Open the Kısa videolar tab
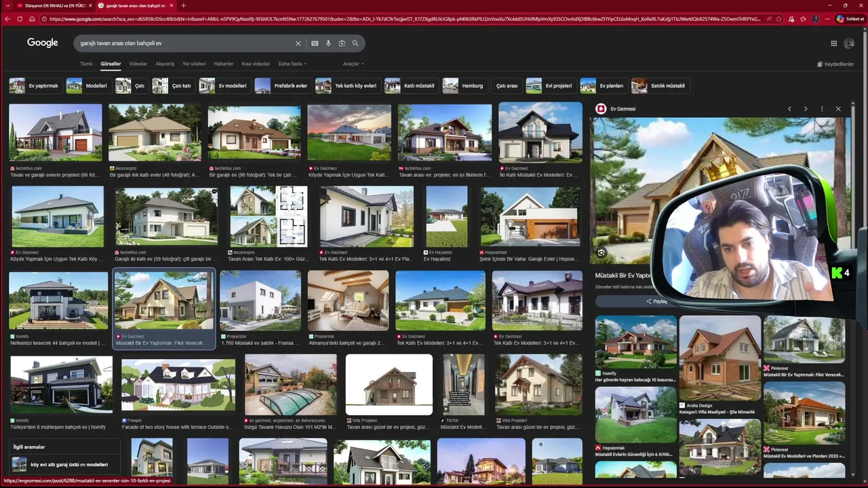 pyautogui.click(x=256, y=64)
